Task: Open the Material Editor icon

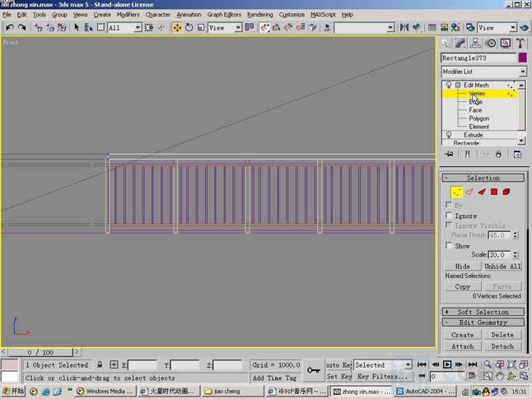Action: click(455, 27)
